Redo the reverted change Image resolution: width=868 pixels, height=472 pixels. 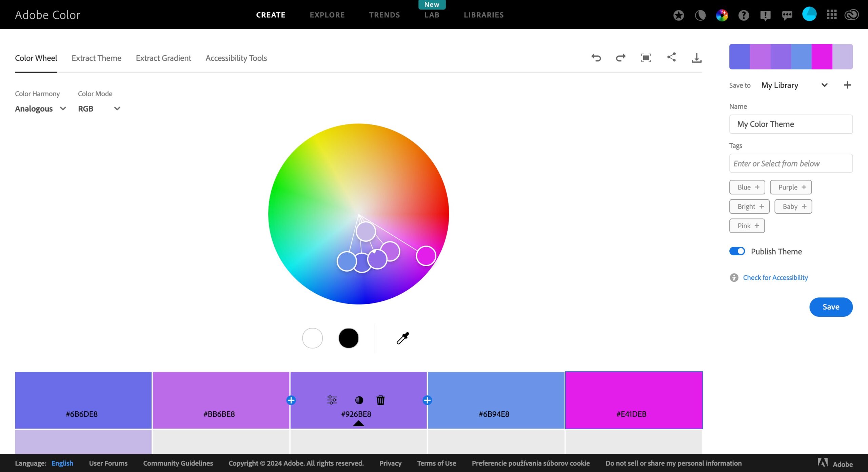(x=620, y=58)
